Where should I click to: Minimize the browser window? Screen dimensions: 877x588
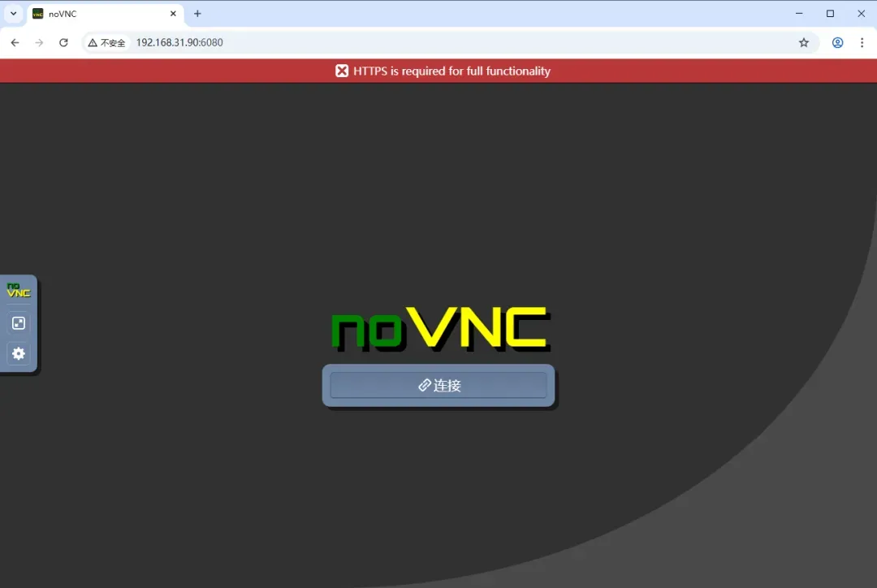(799, 14)
